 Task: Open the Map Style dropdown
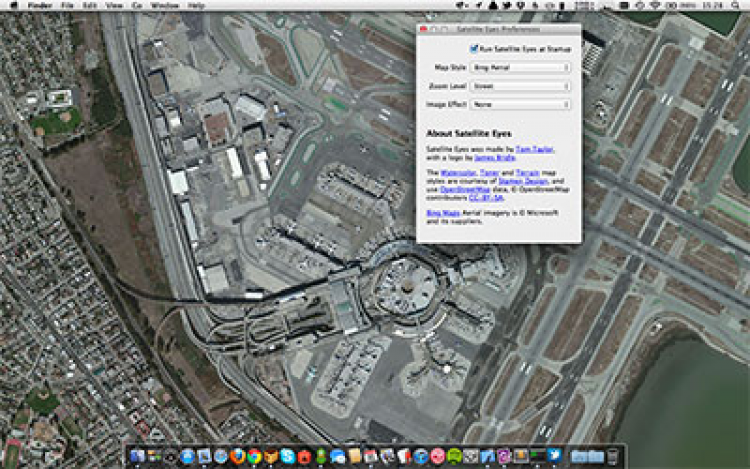(x=520, y=67)
